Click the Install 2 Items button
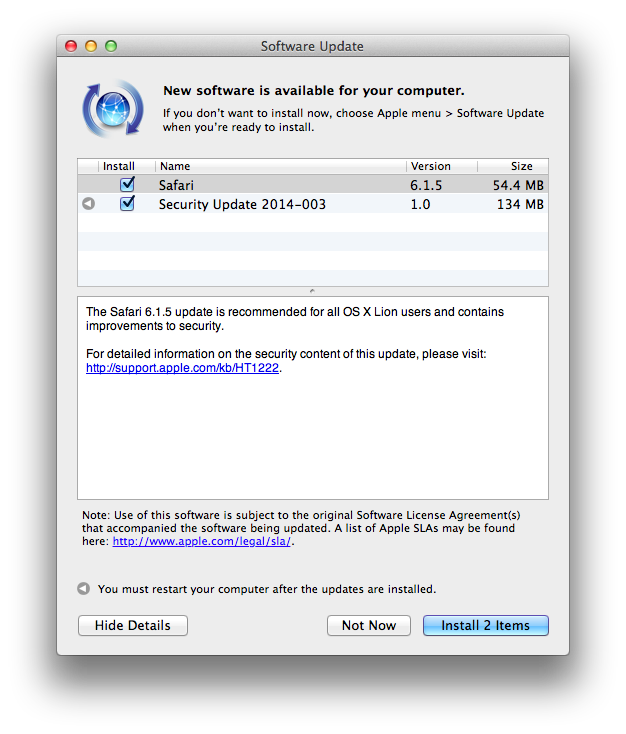 pyautogui.click(x=486, y=625)
